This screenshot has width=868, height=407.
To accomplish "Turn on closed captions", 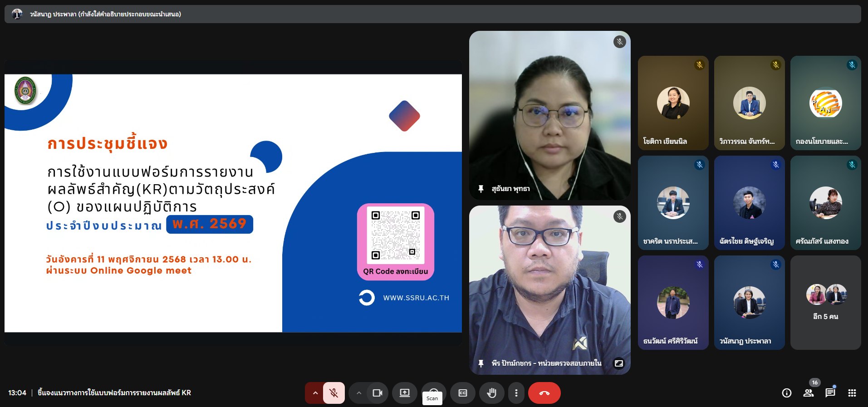I will [x=463, y=393].
